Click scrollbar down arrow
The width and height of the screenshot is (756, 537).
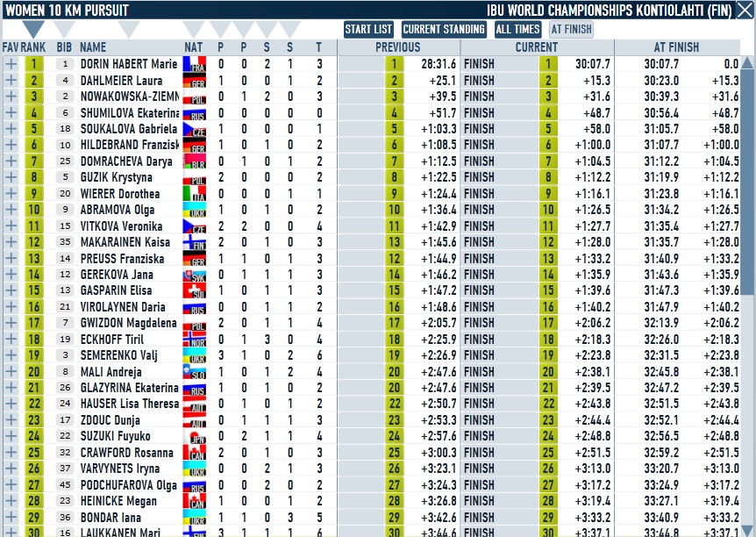pyautogui.click(x=747, y=529)
